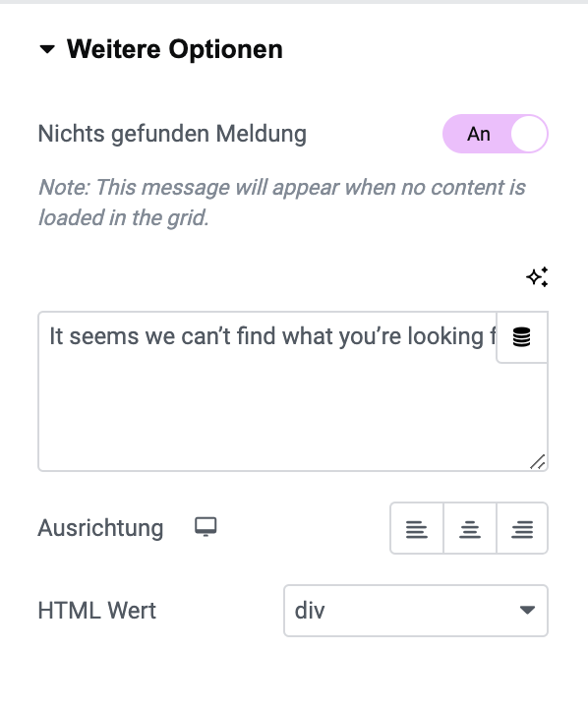588x710 pixels.
Task: Disable the Nichts gefunden Meldung switch
Action: pos(496,134)
